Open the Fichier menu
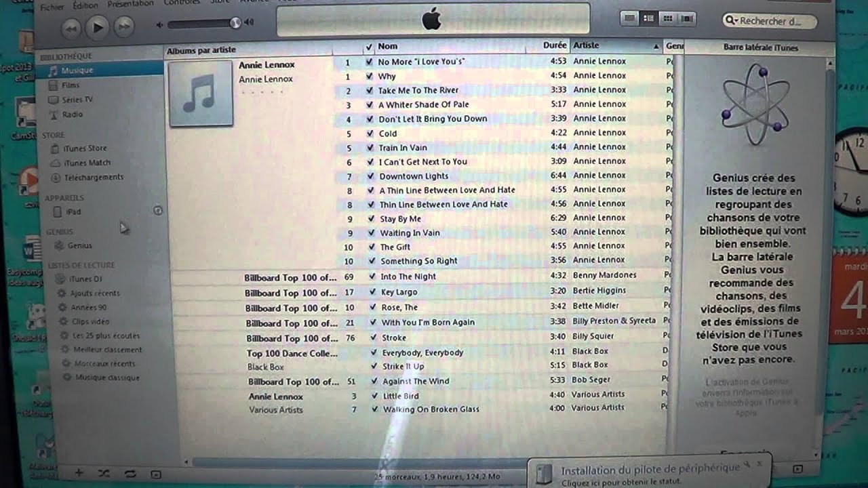This screenshot has height=488, width=868. (x=52, y=7)
